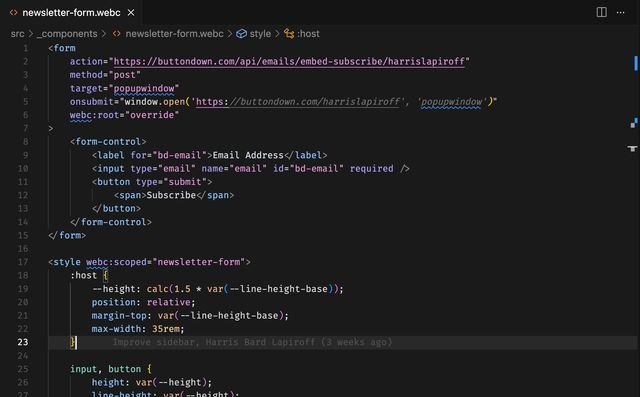Click the 'webc:root' attribute name
The image size is (640, 397).
pyautogui.click(x=94, y=115)
